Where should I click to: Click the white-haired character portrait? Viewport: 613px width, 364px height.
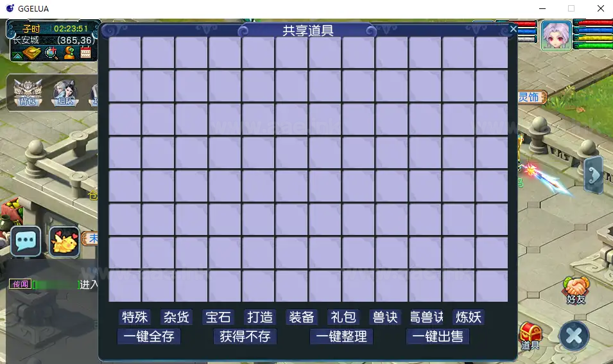pos(556,35)
